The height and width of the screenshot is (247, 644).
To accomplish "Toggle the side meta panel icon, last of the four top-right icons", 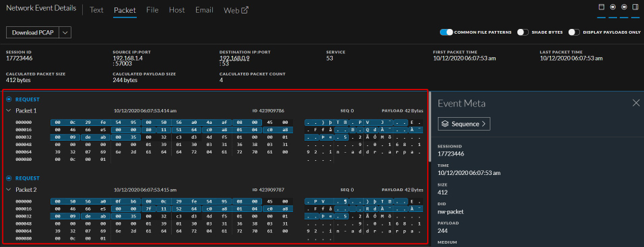I will pyautogui.click(x=635, y=7).
